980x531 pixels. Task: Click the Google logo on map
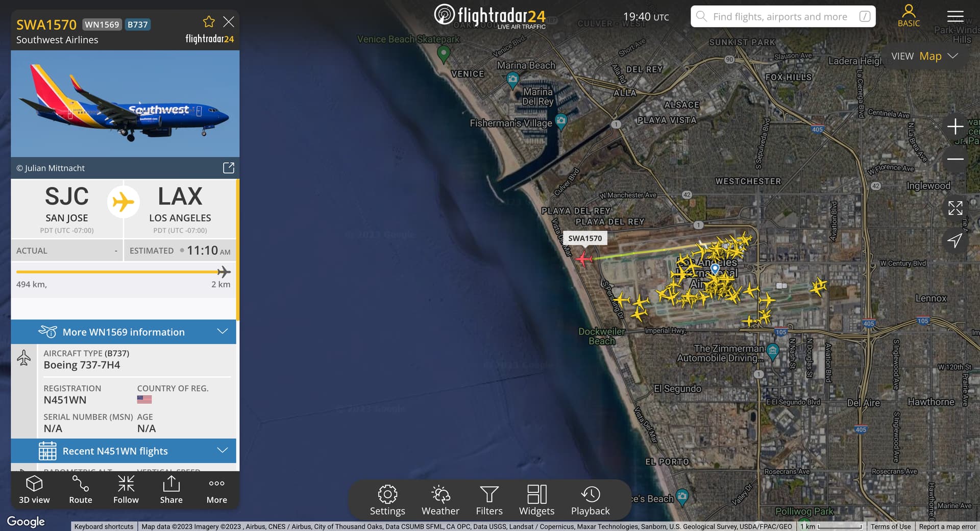26,521
